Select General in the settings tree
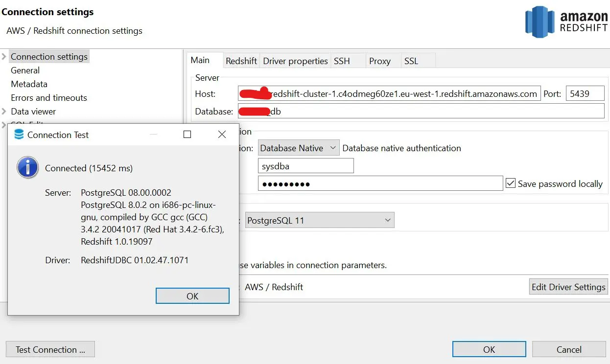The height and width of the screenshot is (364, 610). coord(25,70)
